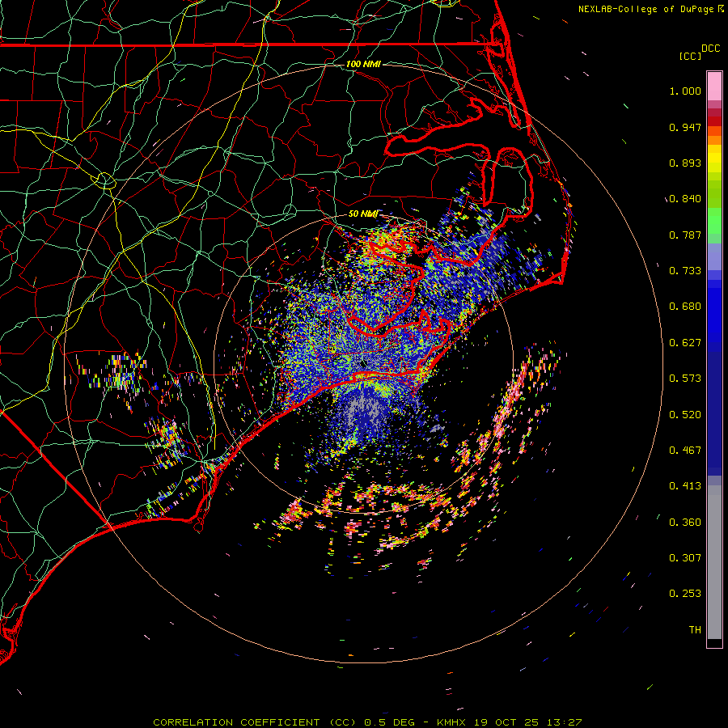Image resolution: width=728 pixels, height=728 pixels.
Task: Click the KMHX radar site at map center
Action: [363, 363]
